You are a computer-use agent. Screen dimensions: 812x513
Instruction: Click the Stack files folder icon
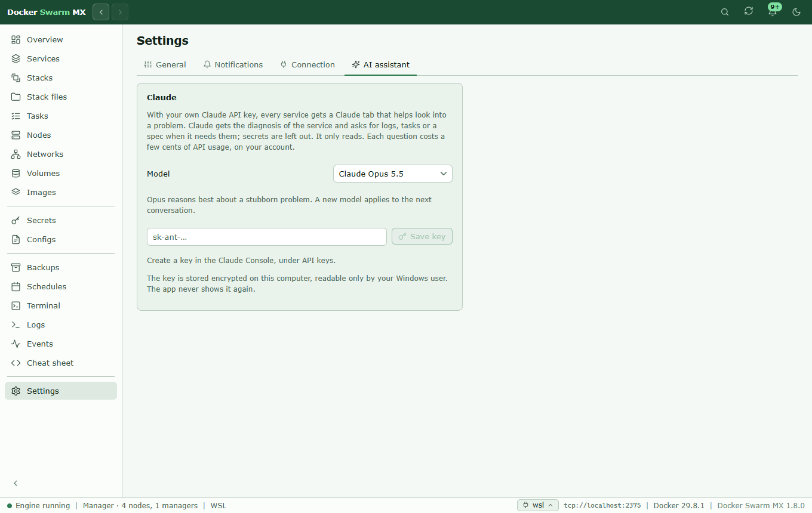point(16,97)
